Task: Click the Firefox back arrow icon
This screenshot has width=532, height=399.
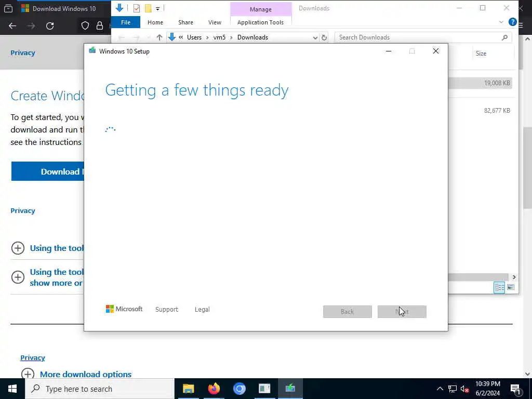Action: 12,26
